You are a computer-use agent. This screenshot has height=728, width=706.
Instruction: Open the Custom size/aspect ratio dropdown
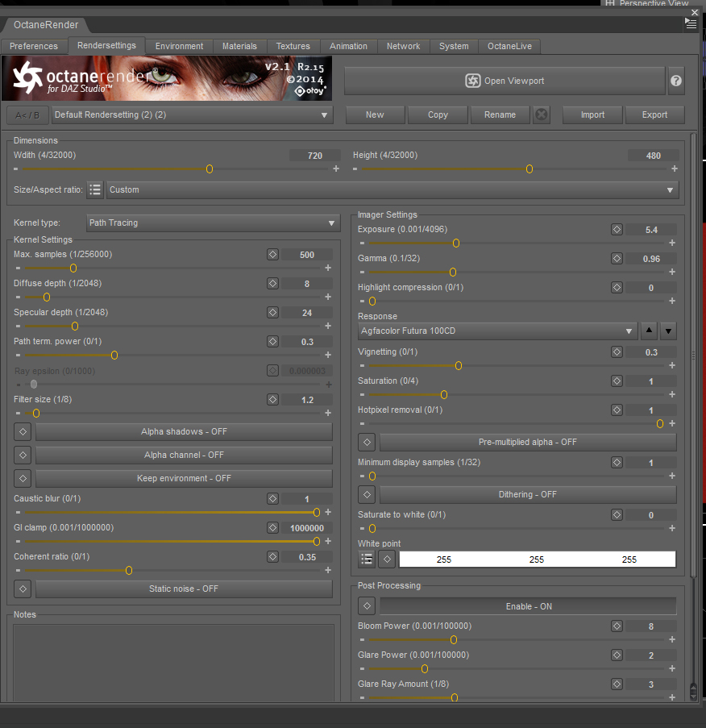click(x=392, y=190)
